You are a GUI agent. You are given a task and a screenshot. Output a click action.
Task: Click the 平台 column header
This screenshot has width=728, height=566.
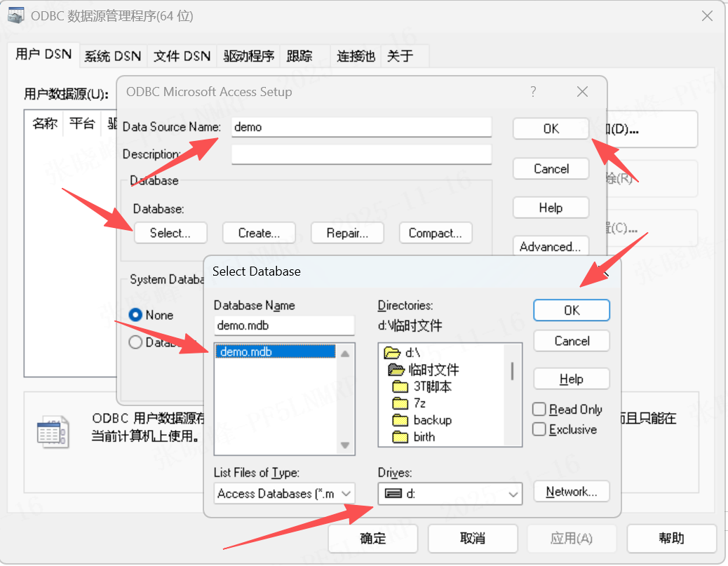click(82, 123)
